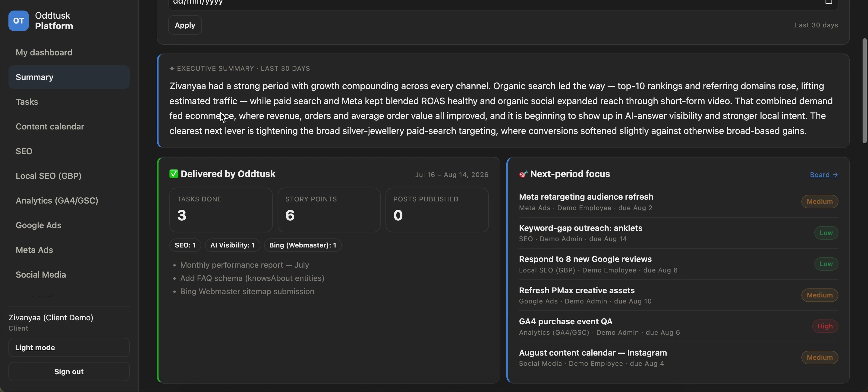Open Analytics (GA4/GSC) in the sidebar
The height and width of the screenshot is (392, 868).
coord(69,201)
